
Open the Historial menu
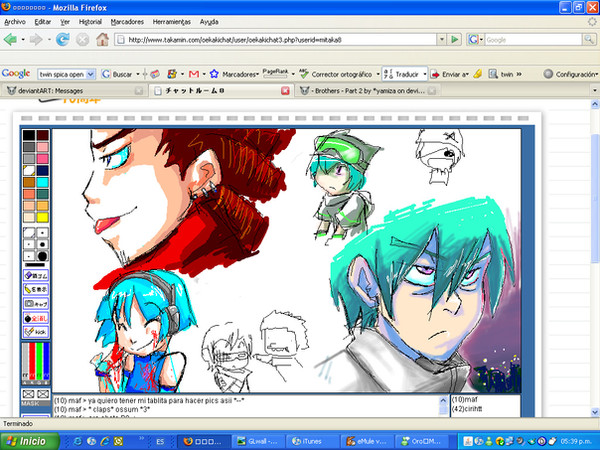click(90, 22)
